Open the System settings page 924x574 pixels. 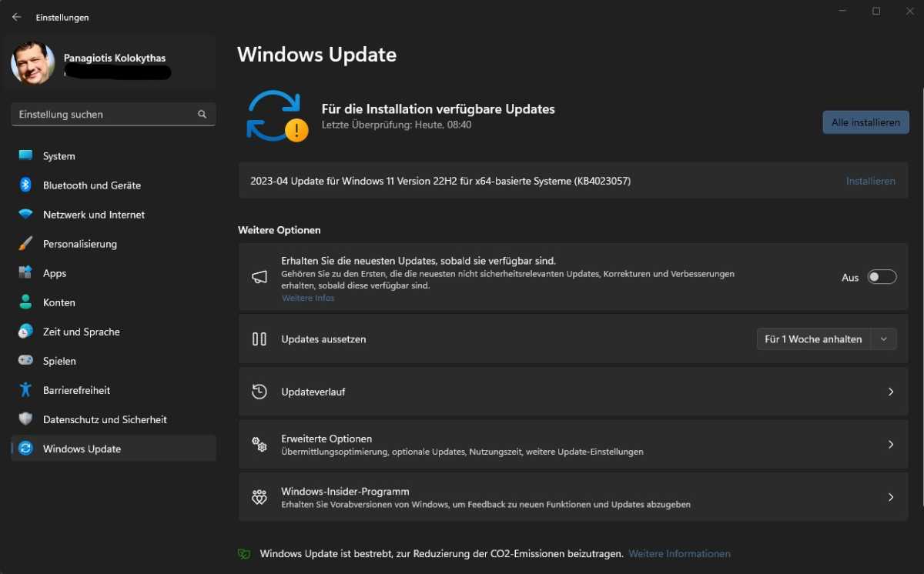pyautogui.click(x=113, y=156)
